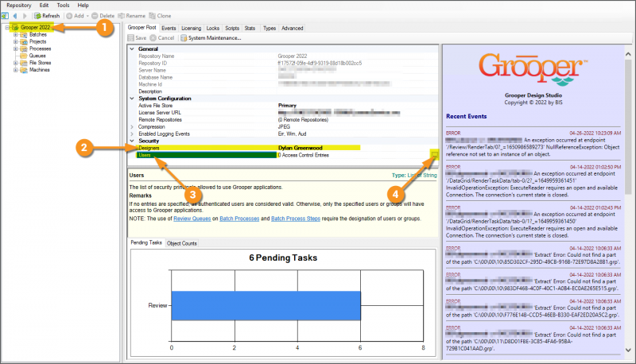Switch to the Stats tab
The image size is (636, 364).
point(250,29)
